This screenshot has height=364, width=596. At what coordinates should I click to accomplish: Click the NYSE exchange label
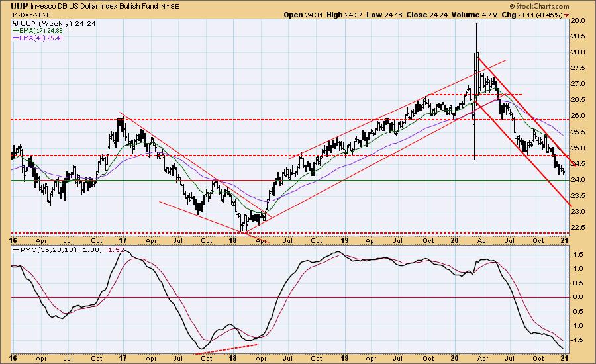(170, 7)
